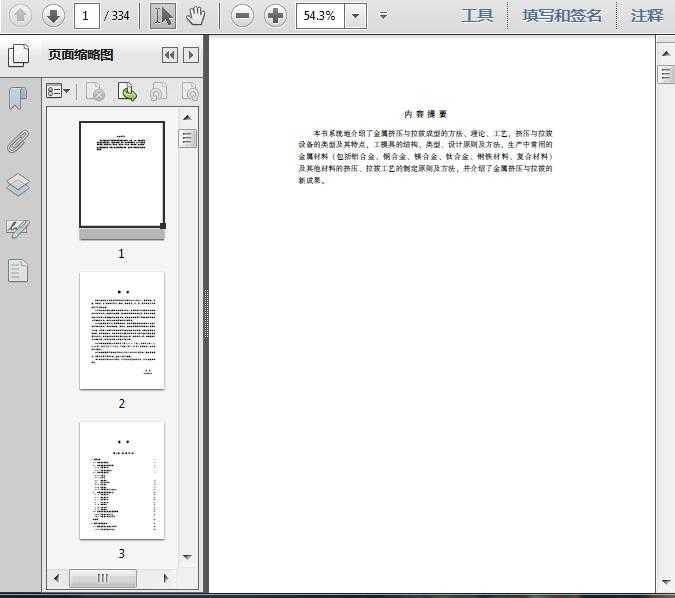Zoom in with the plus button
The height and width of the screenshot is (598, 675).
pos(275,16)
